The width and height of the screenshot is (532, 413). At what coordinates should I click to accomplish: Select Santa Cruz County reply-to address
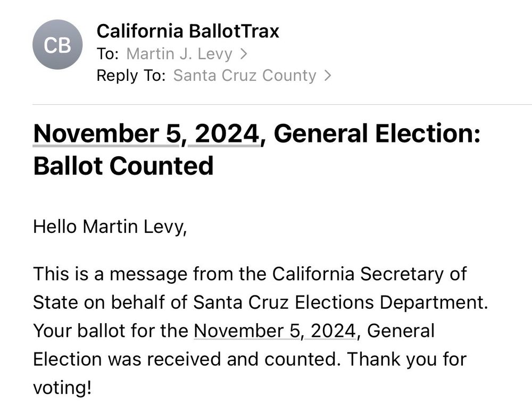245,75
